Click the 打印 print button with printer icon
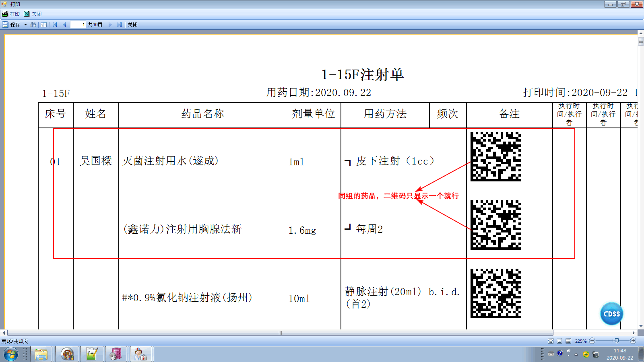The width and height of the screenshot is (644, 362). 11,14
